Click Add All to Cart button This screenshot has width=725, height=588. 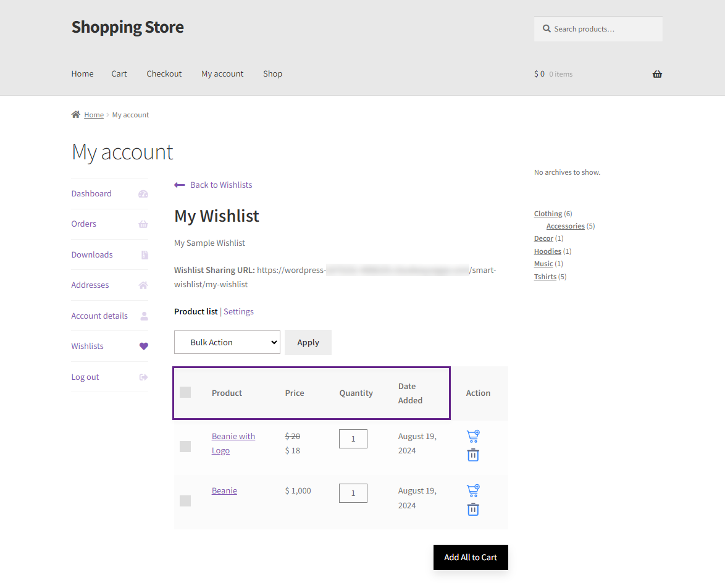coord(471,558)
